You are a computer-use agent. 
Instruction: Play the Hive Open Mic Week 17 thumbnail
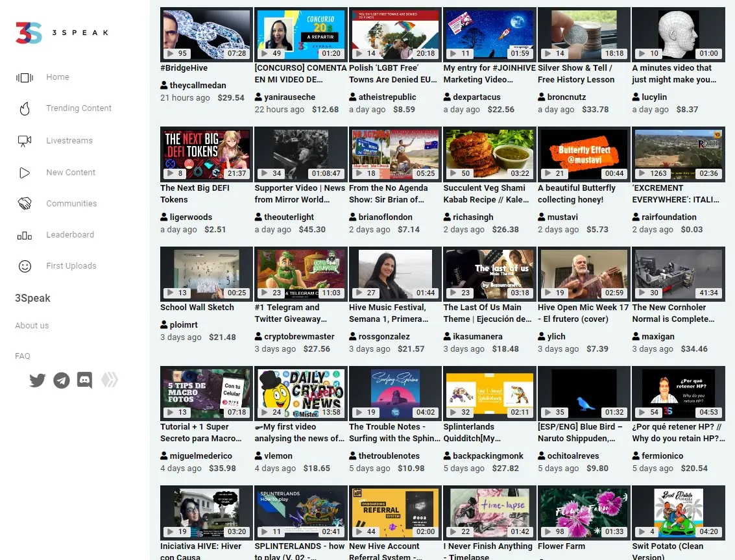584,273
